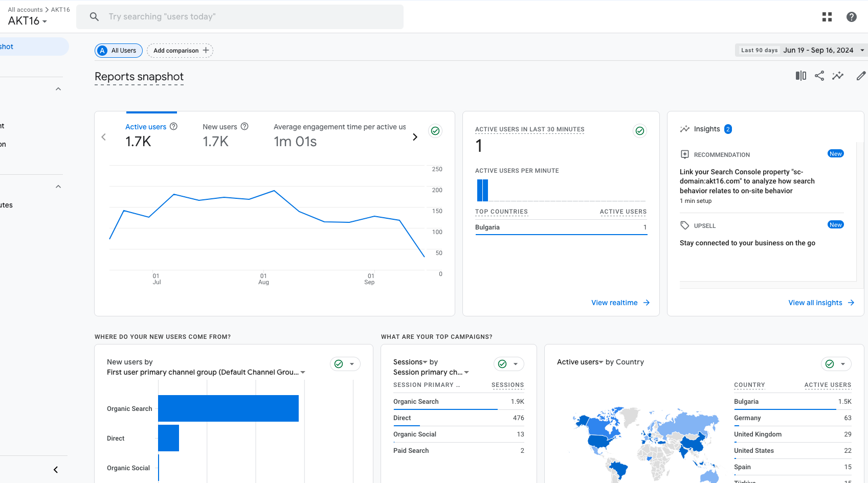Click New badge on Upsell insight
The height and width of the screenshot is (483, 868).
pyautogui.click(x=836, y=225)
